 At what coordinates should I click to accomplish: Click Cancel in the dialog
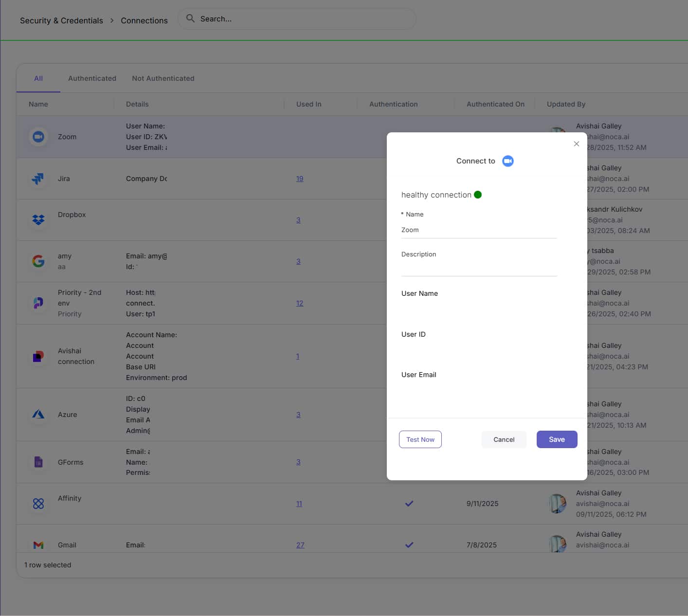point(504,439)
